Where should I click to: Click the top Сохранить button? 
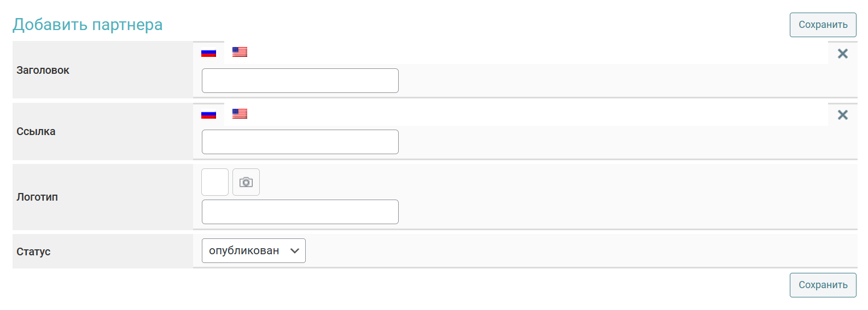(823, 25)
